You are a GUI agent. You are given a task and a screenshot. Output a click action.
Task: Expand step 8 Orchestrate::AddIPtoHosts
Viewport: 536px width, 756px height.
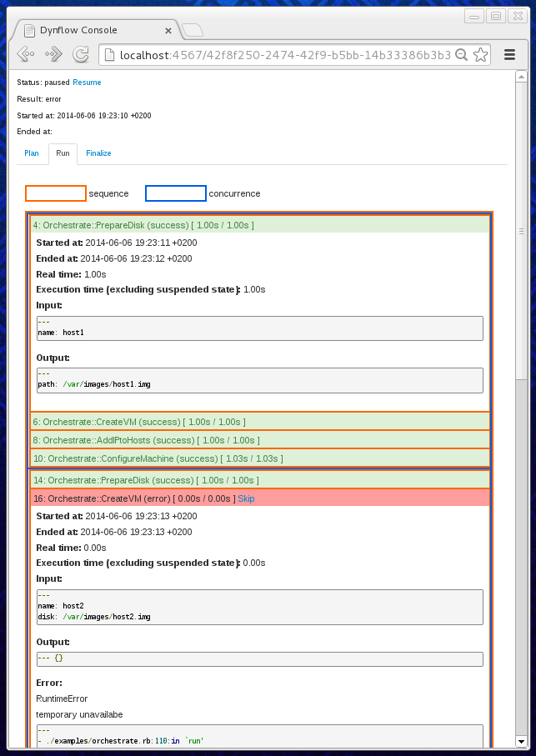click(260, 440)
